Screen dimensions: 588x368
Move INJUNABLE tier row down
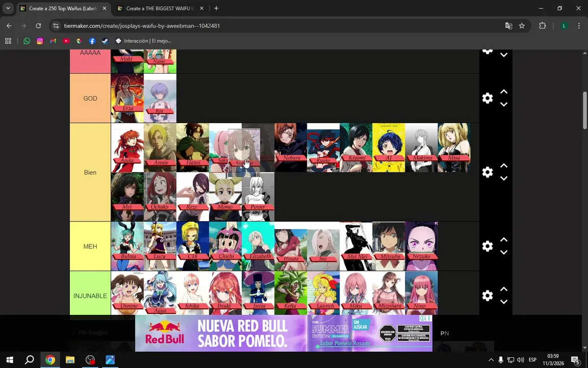pyautogui.click(x=504, y=302)
